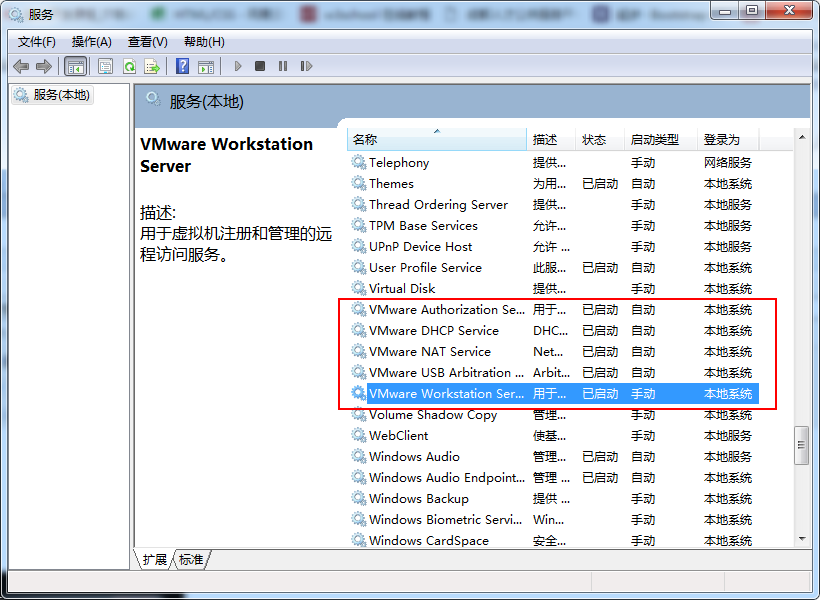Select Windows Audio Endpoint... service row
The width and height of the screenshot is (820, 600).
(x=554, y=478)
